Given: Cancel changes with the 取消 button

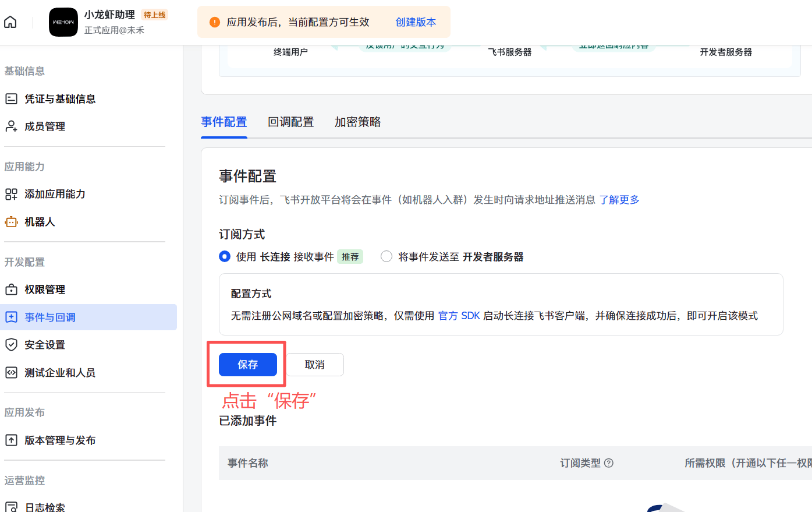Looking at the screenshot, I should coord(314,364).
